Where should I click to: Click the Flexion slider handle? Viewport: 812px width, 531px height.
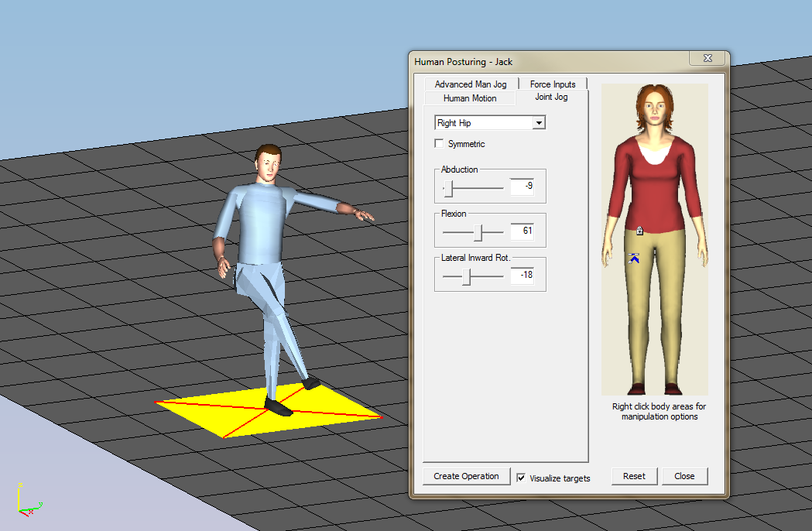[x=478, y=233]
